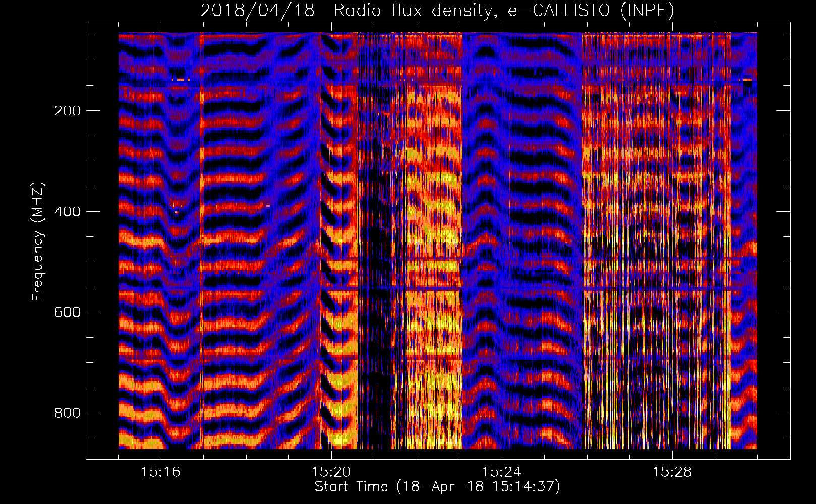Image resolution: width=816 pixels, height=504 pixels.
Task: Click the 200 frequency tick label
Action: click(68, 111)
